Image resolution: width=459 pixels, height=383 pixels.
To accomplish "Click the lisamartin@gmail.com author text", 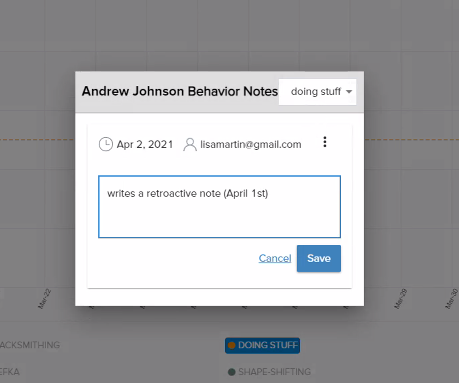I will (x=251, y=144).
